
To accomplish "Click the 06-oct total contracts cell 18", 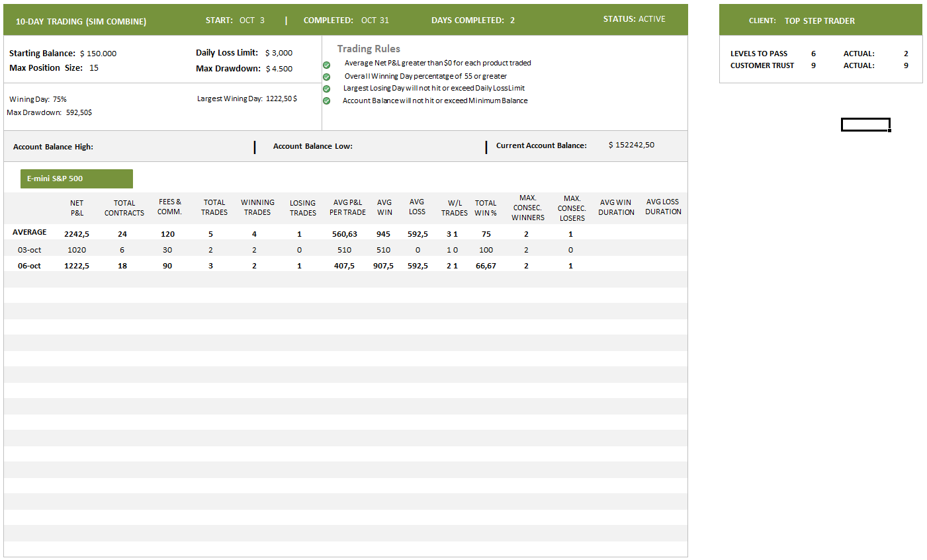I will click(x=122, y=266).
